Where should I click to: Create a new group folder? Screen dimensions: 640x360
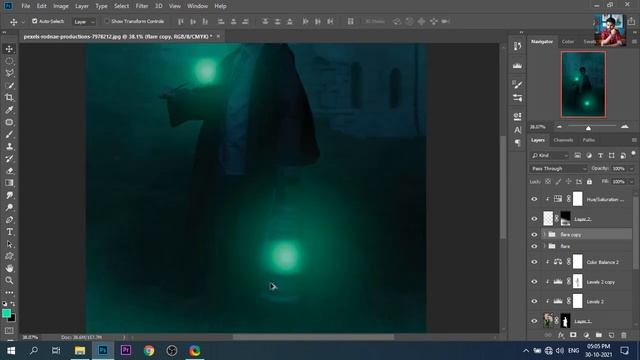tap(598, 335)
